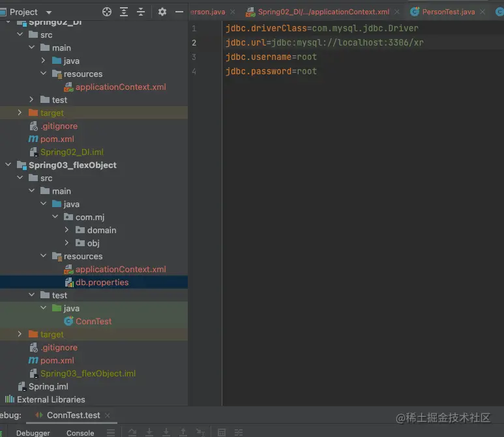This screenshot has height=437, width=504.
Task: Switch to the PersonTest.java editor tab
Action: pyautogui.click(x=449, y=12)
